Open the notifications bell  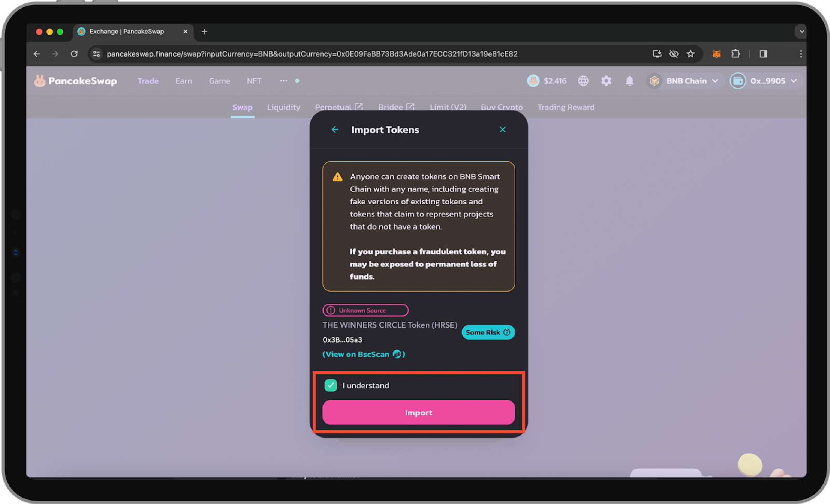pos(629,81)
